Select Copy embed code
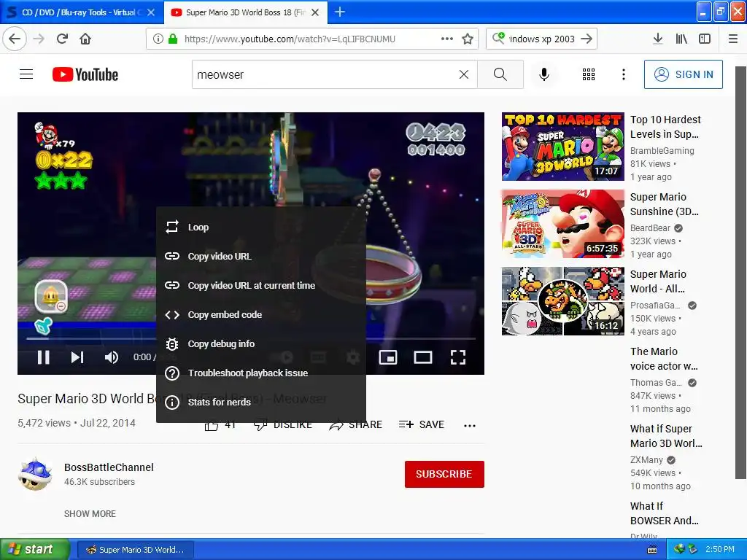Viewport: 747px width, 560px height. [261, 315]
